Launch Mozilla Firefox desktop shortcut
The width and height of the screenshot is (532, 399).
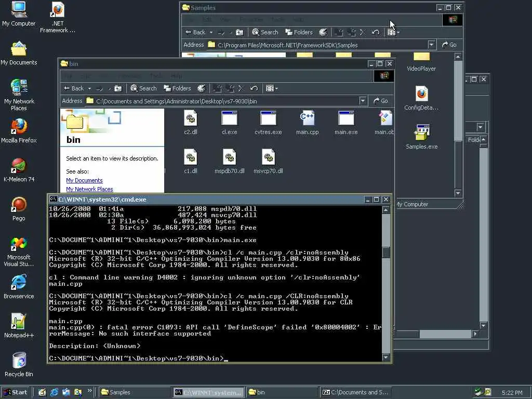coord(19,131)
